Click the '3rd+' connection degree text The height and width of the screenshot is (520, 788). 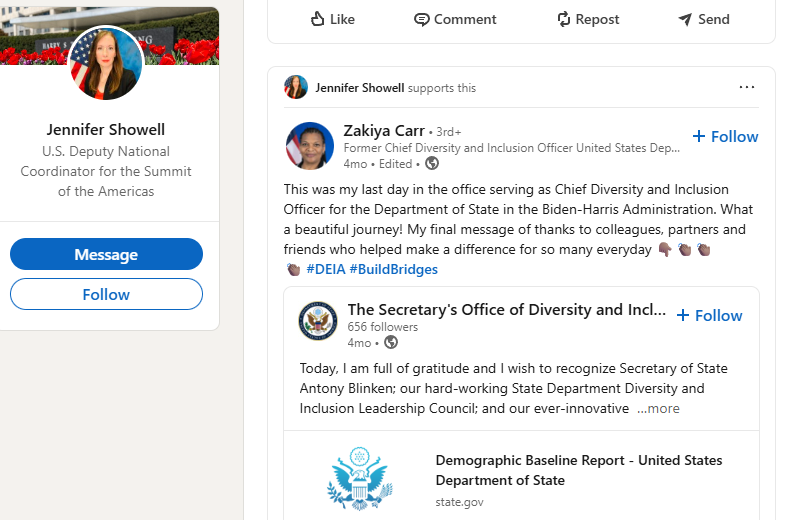coord(448,132)
